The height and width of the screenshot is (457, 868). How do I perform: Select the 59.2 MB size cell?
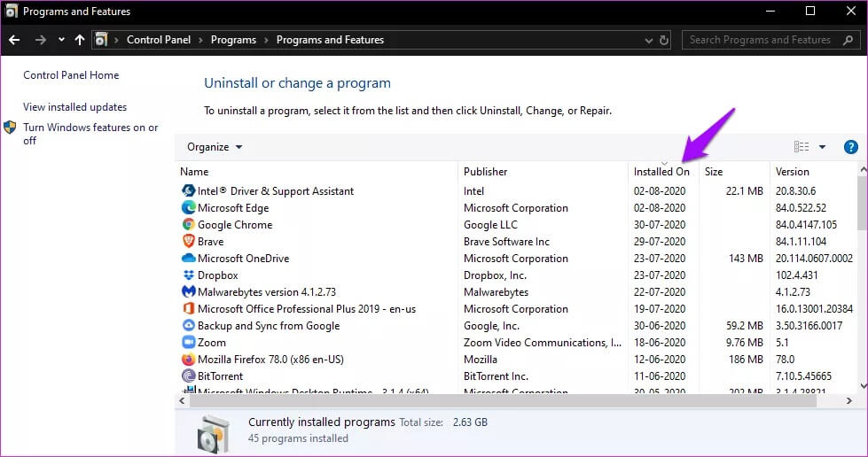(745, 325)
